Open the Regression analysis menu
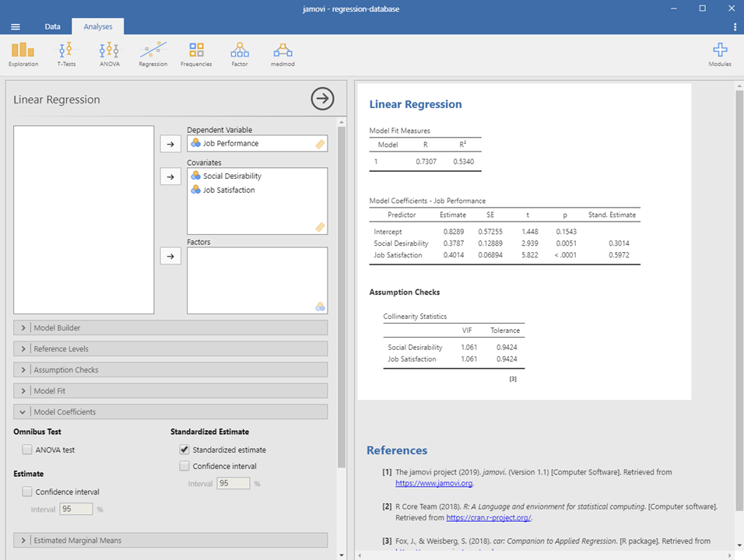The width and height of the screenshot is (744, 560). [153, 54]
